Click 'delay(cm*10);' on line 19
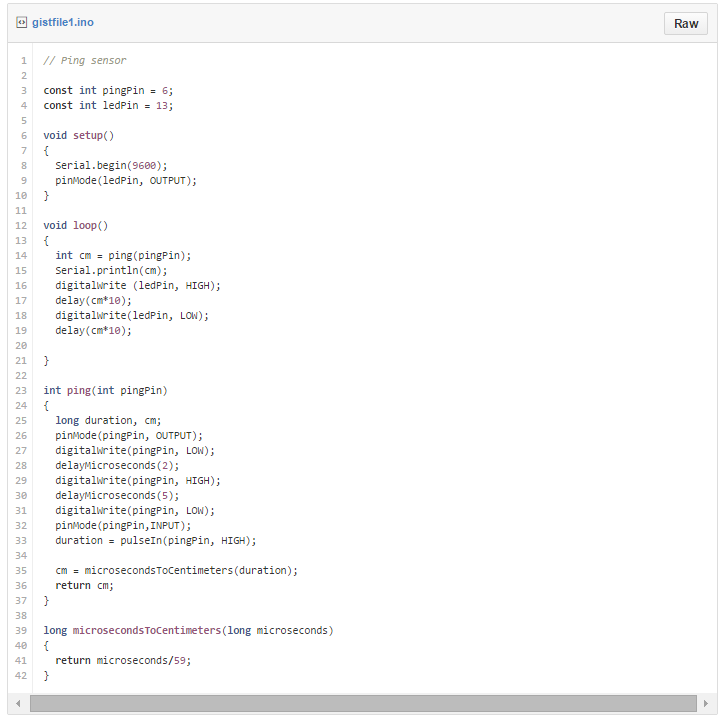 [x=93, y=331]
